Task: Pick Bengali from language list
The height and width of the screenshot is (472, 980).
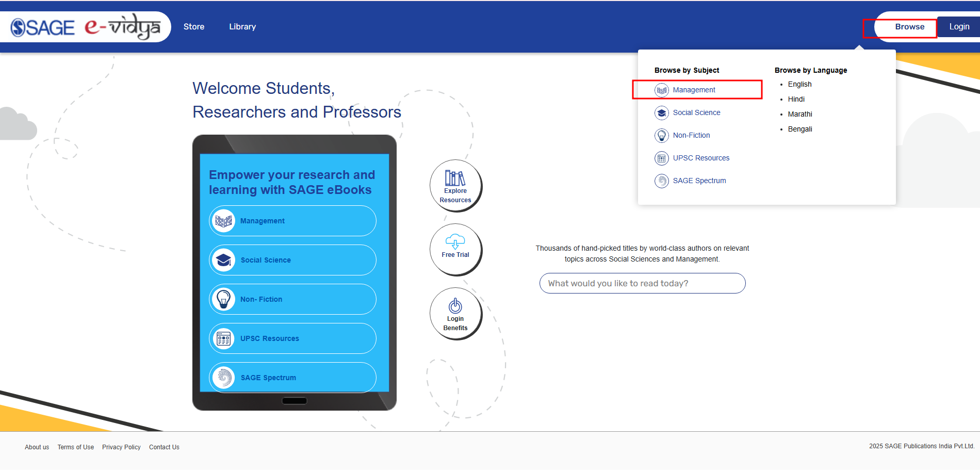Action: [x=799, y=129]
